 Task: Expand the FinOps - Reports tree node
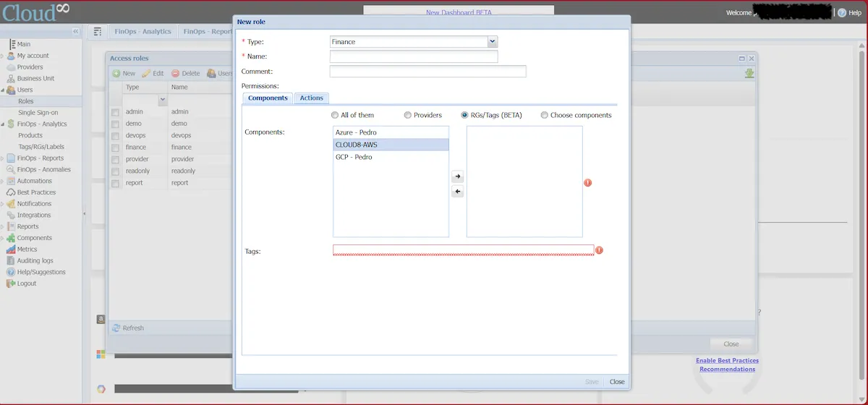click(2, 158)
